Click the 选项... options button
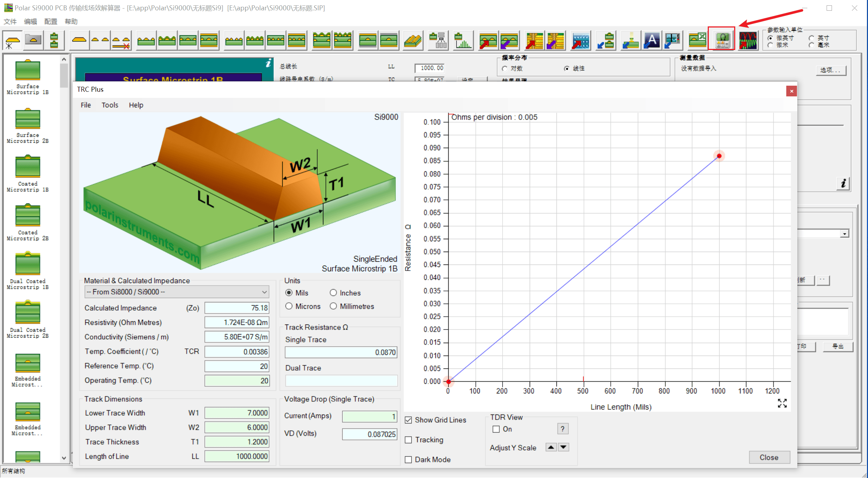Image resolution: width=868 pixels, height=478 pixels. 830,70
